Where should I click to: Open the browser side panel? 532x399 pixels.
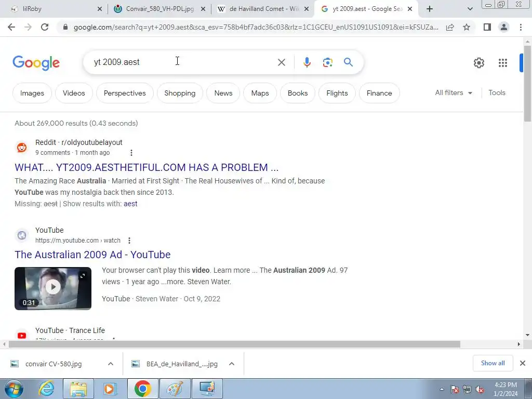(487, 27)
